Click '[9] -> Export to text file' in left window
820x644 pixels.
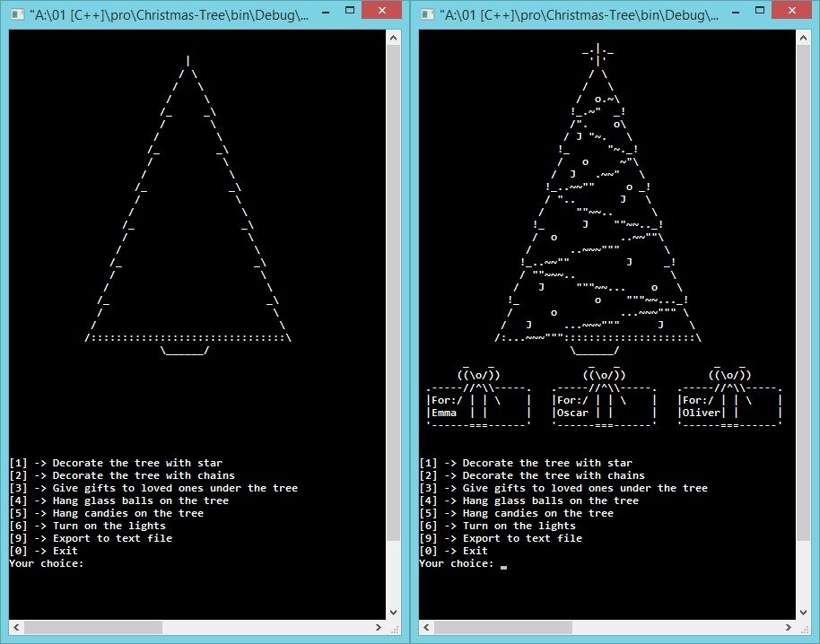(x=91, y=538)
